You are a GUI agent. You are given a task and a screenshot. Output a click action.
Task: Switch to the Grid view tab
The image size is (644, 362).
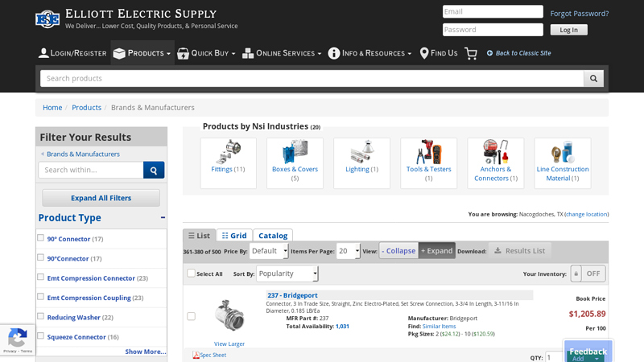click(234, 236)
